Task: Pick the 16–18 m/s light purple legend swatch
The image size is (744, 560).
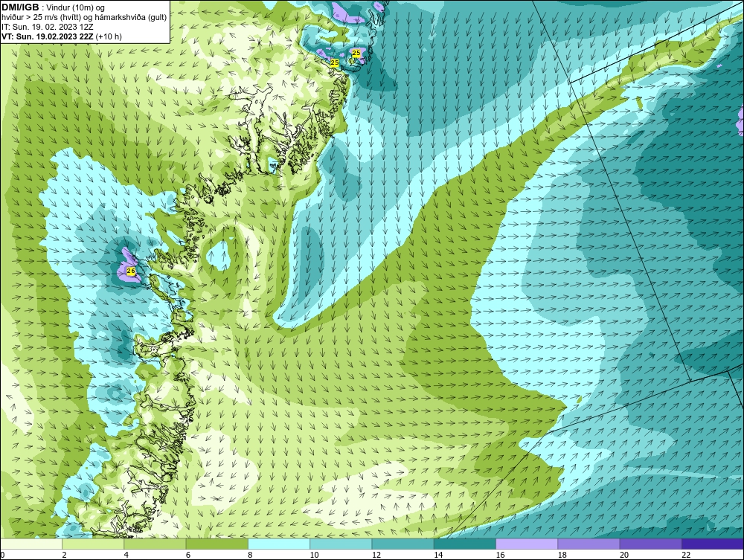Action: point(527,544)
